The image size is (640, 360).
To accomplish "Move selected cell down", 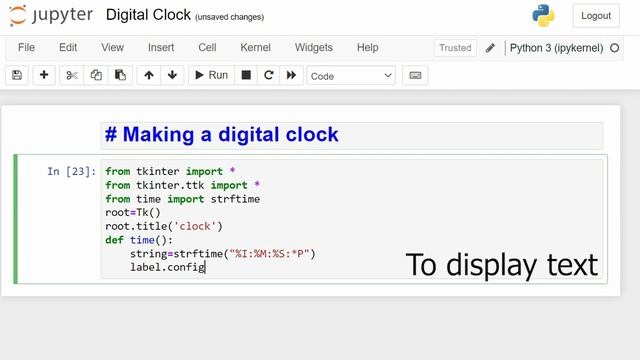I will point(172,75).
